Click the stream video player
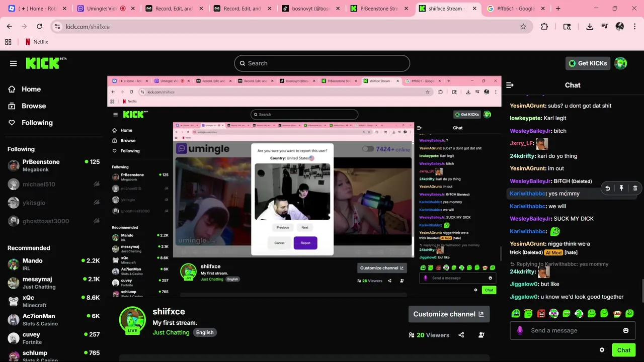Screen dimensions: 644x362 (x=304, y=187)
